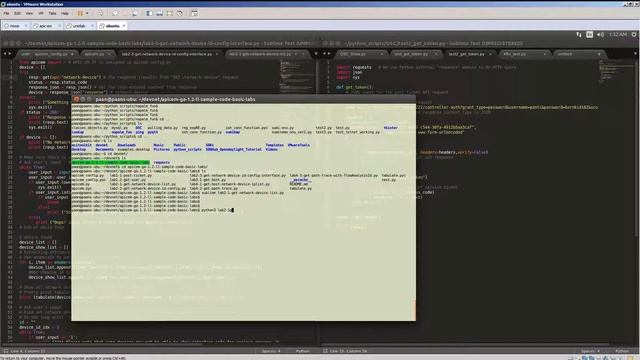
Task: Click the right Sublime tab scroll arrows
Action: (x=327, y=54)
